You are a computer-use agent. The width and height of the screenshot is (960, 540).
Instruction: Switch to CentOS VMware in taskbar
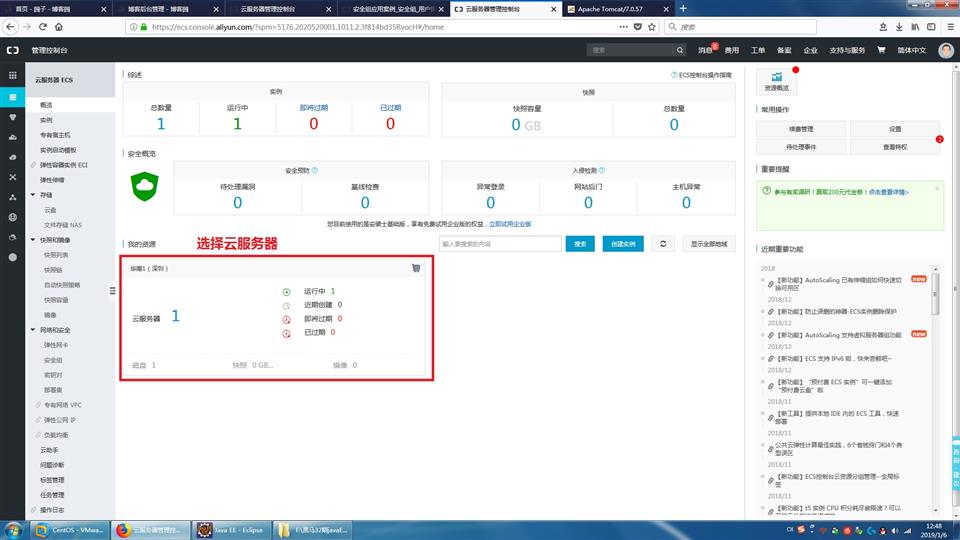70,530
